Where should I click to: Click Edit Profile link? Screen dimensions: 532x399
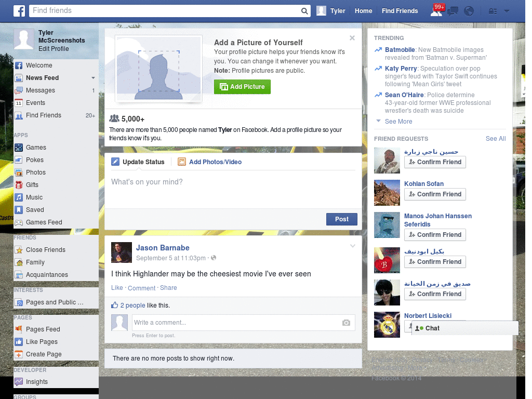coord(54,49)
